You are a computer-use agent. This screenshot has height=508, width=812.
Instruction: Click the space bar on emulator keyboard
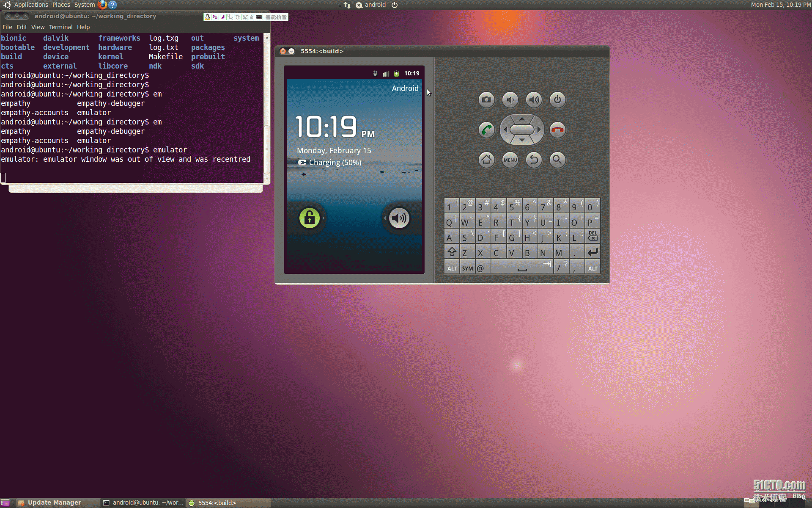click(x=522, y=267)
